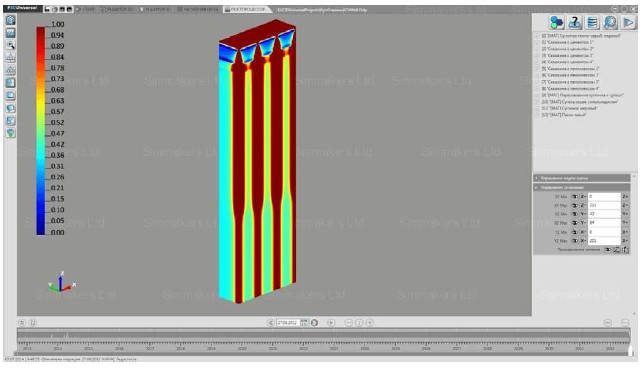
Task: Start calculation with the play arrow icon
Action: coord(628,22)
